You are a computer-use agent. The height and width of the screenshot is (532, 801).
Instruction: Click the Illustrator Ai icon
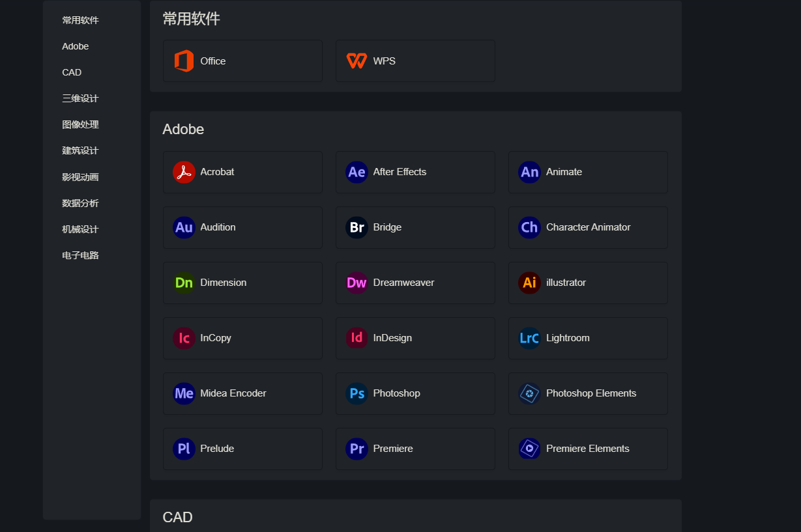pyautogui.click(x=529, y=283)
